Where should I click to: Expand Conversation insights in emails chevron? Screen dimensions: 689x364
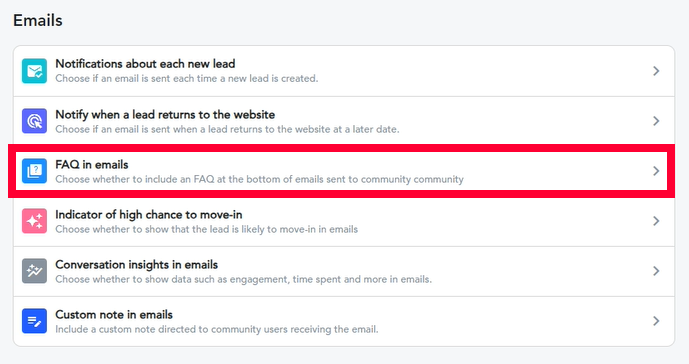[656, 271]
